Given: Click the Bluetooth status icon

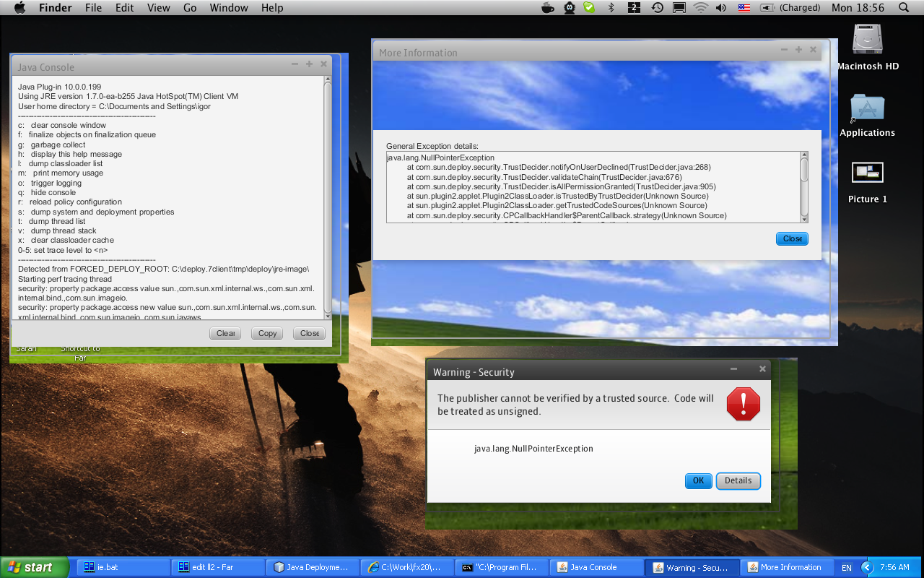Looking at the screenshot, I should point(611,8).
